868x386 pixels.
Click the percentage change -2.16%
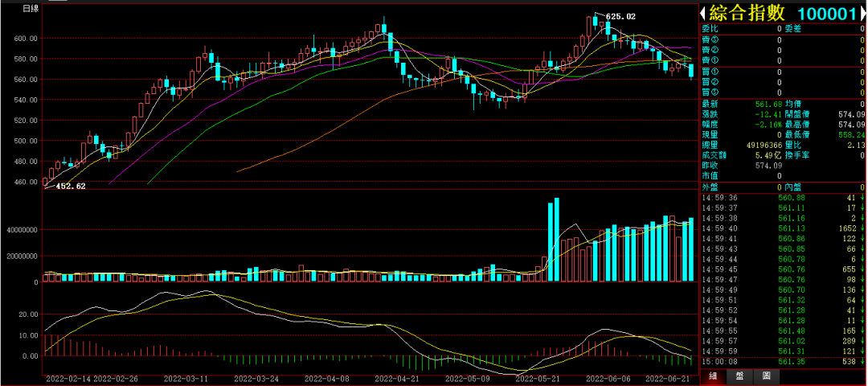[769, 125]
